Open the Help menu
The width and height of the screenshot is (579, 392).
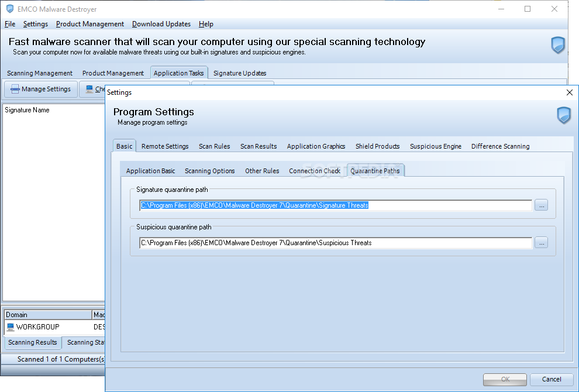tap(206, 24)
